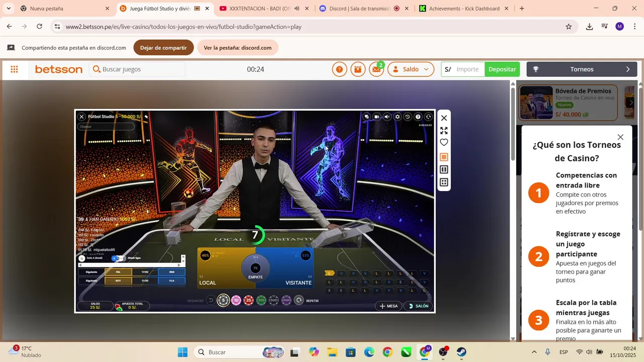Click the Importe amount input field

tap(468, 69)
